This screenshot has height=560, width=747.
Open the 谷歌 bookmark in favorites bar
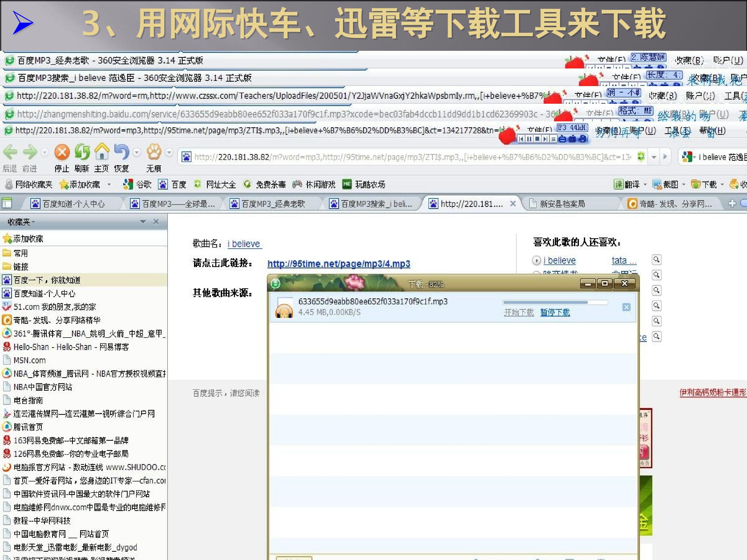(137, 184)
